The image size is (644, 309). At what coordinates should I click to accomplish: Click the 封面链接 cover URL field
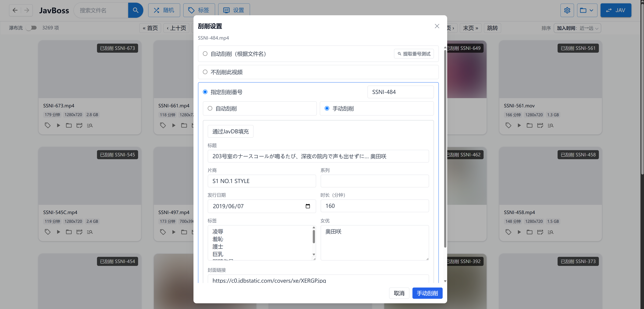318,279
